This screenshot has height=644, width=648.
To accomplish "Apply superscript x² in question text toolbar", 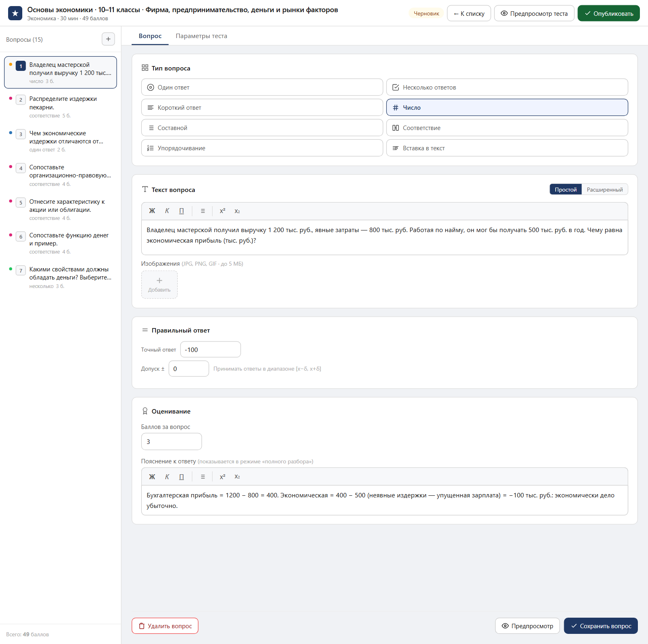I will point(222,211).
